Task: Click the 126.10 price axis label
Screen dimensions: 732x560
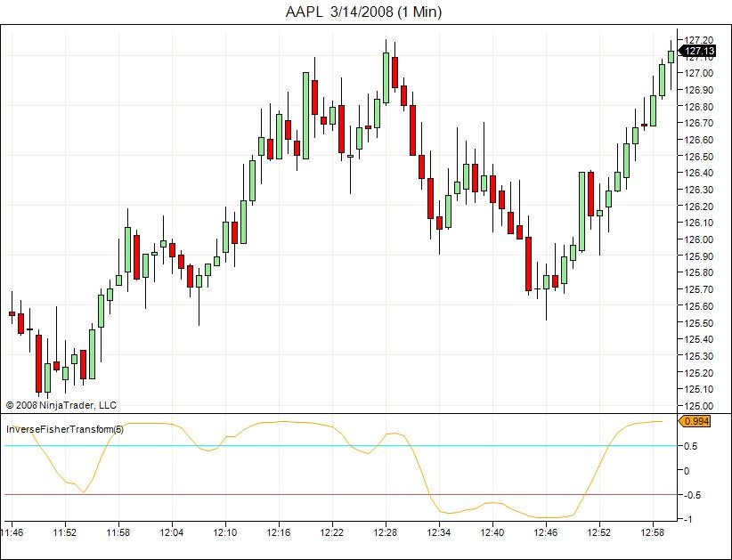Action: point(698,223)
